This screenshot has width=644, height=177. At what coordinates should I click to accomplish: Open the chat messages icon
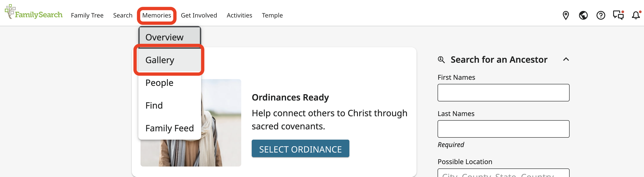coord(618,16)
